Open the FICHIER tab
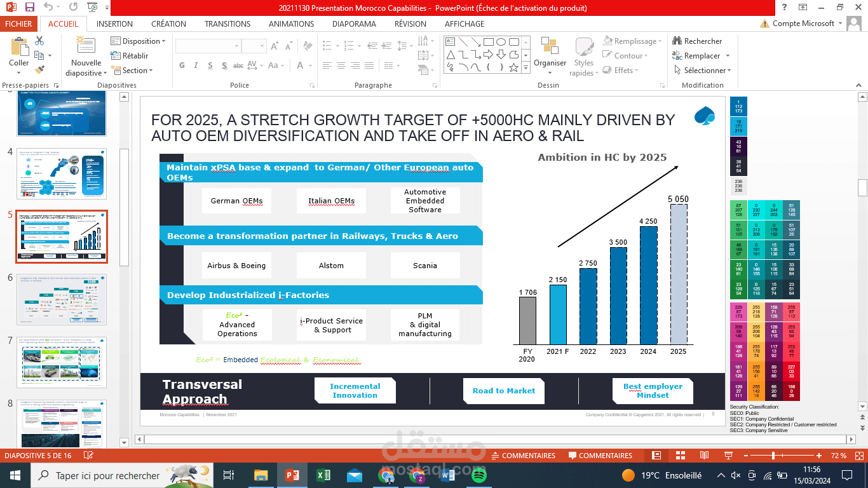The image size is (868, 488). click(x=18, y=24)
